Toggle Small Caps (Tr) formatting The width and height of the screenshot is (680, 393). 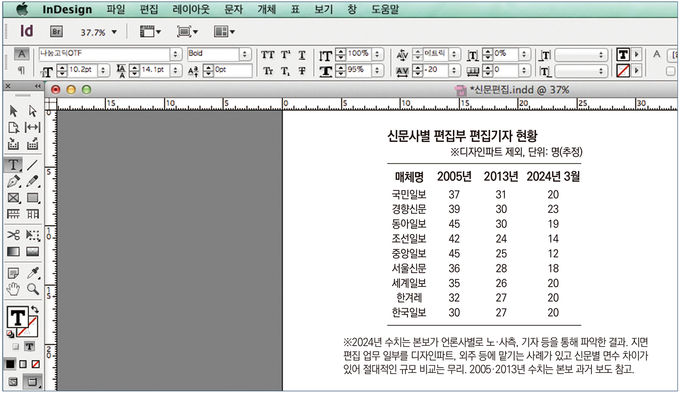(268, 71)
